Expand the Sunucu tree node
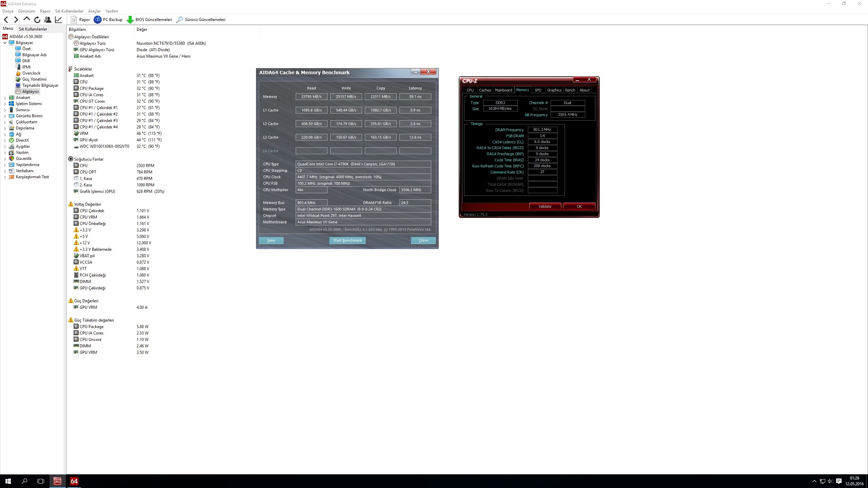 tap(5, 110)
